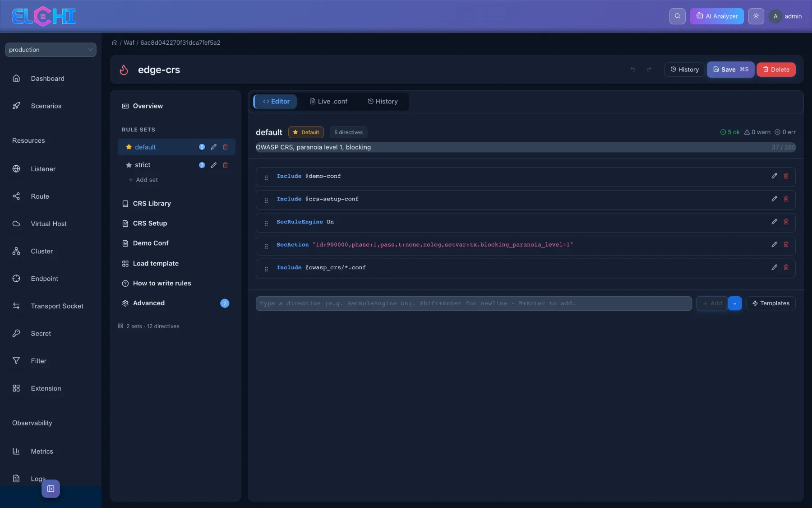Click the red Delete button
The height and width of the screenshot is (508, 812).
click(x=776, y=70)
